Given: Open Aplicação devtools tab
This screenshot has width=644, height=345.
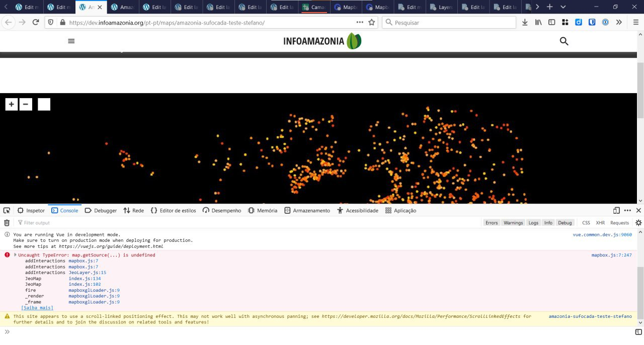Looking at the screenshot, I should (400, 210).
